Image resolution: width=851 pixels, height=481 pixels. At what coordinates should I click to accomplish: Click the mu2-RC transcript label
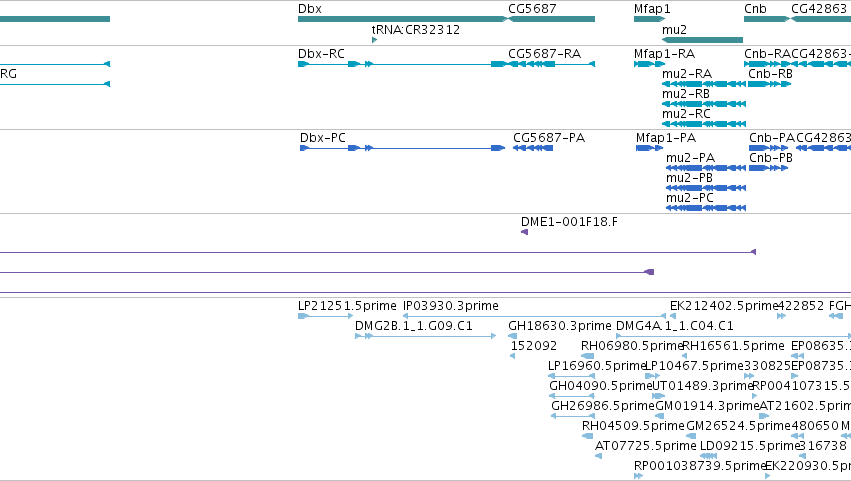click(686, 114)
